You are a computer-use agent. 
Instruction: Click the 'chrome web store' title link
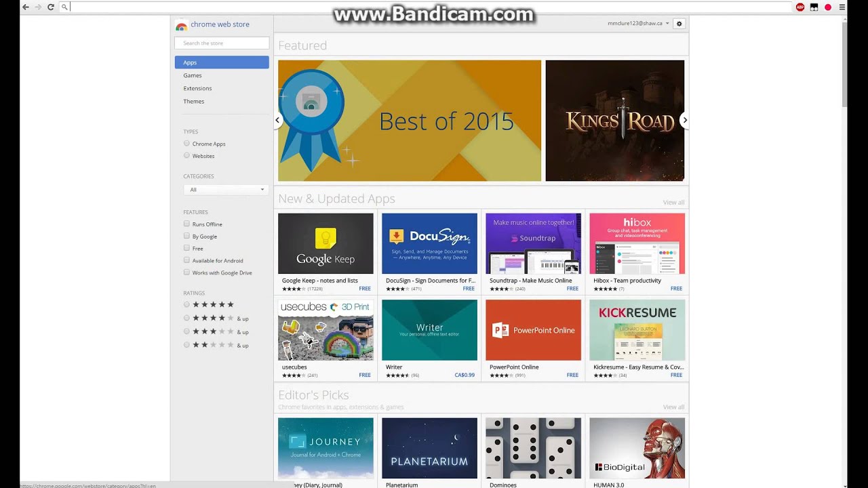pos(220,24)
